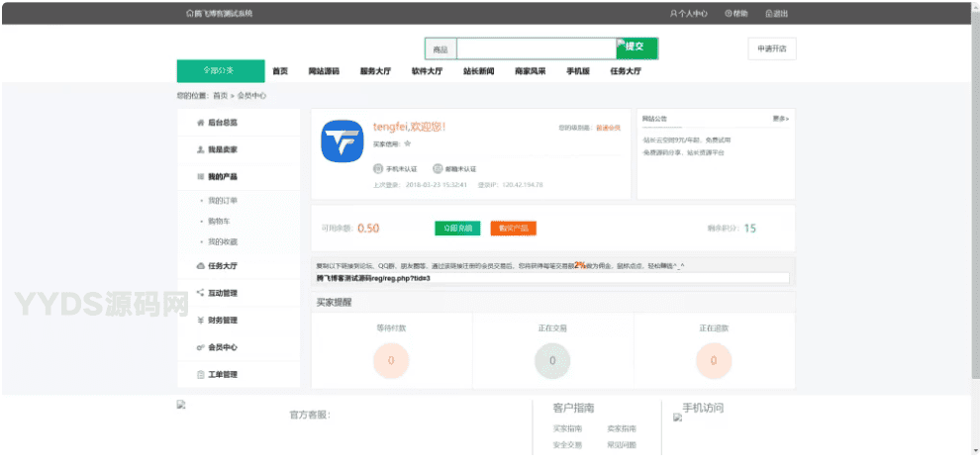
Task: Open 帮助 in the top bar
Action: 736,13
